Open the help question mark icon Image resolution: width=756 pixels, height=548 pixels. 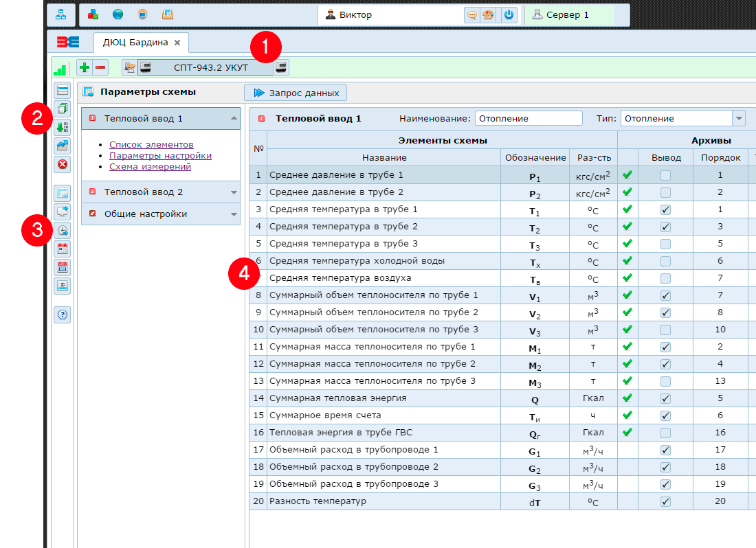[63, 315]
